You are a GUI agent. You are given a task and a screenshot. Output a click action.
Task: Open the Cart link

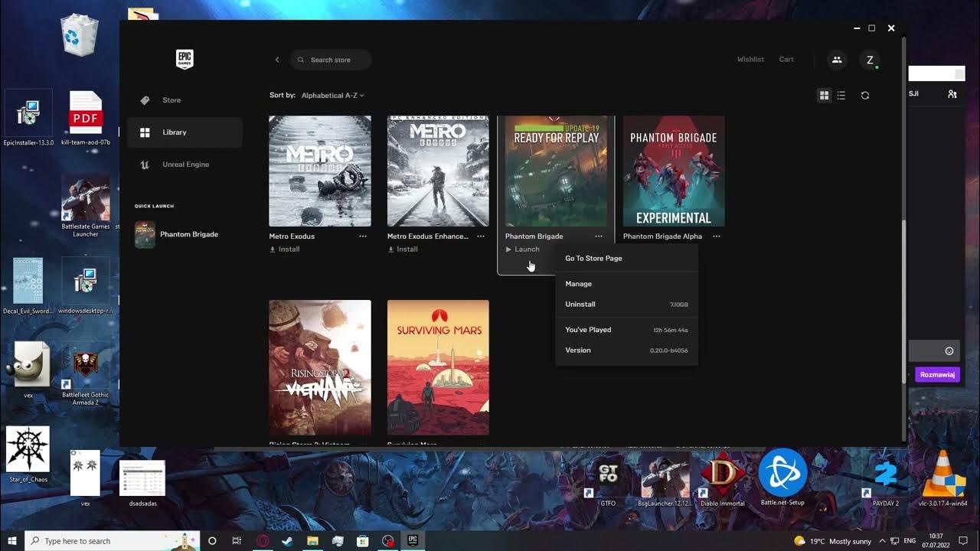(x=786, y=60)
